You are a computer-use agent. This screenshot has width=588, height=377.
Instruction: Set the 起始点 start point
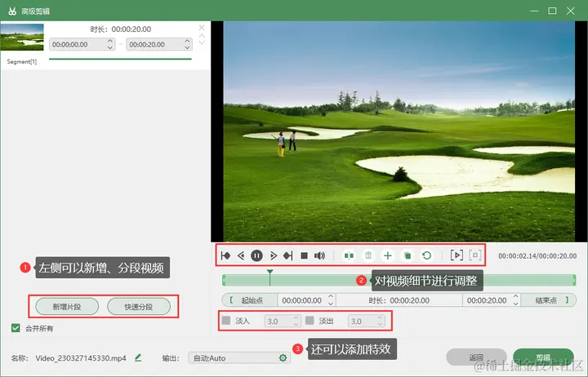point(250,300)
